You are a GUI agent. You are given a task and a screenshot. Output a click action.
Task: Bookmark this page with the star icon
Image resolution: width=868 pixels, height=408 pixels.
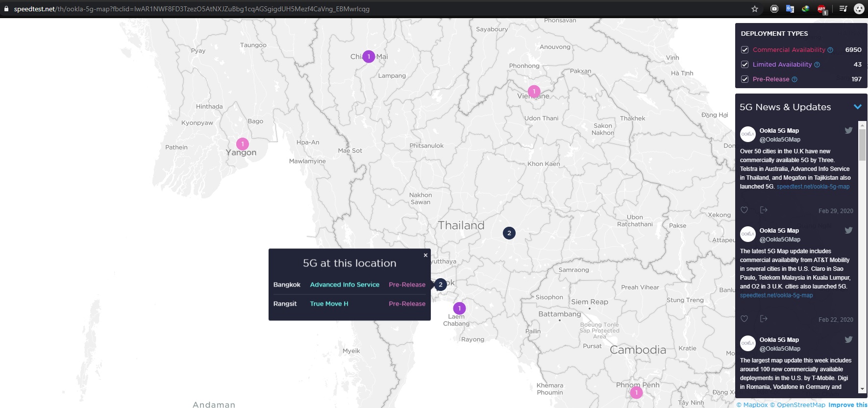[x=755, y=9]
